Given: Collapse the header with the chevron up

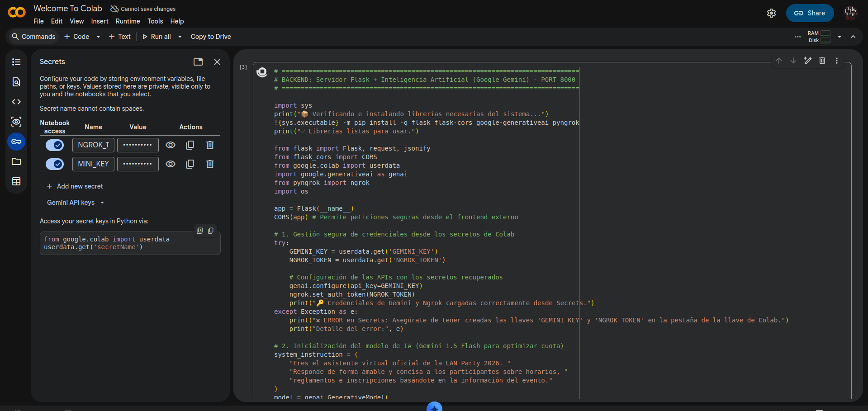Looking at the screenshot, I should [853, 37].
